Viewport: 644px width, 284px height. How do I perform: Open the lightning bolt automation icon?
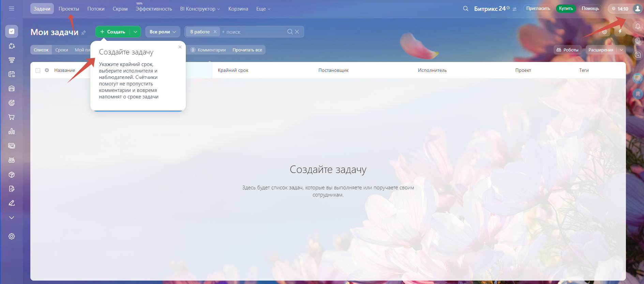tap(620, 32)
